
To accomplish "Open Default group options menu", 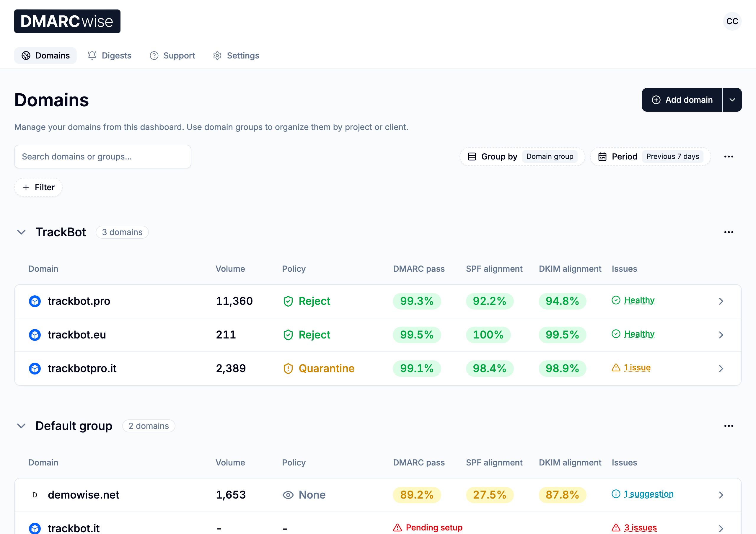I will click(x=729, y=426).
